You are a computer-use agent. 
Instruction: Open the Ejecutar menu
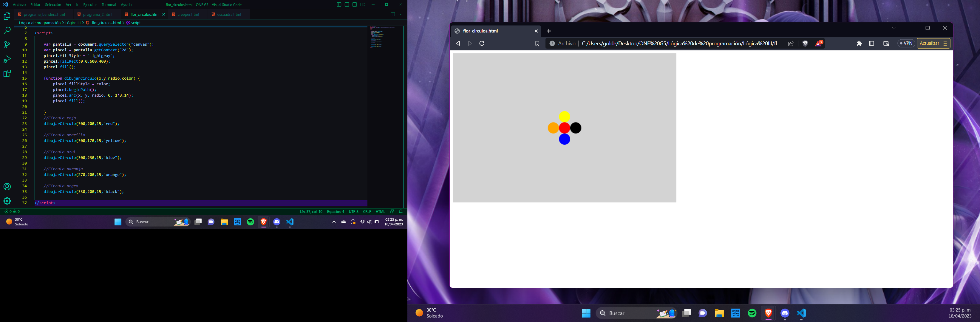coord(90,4)
